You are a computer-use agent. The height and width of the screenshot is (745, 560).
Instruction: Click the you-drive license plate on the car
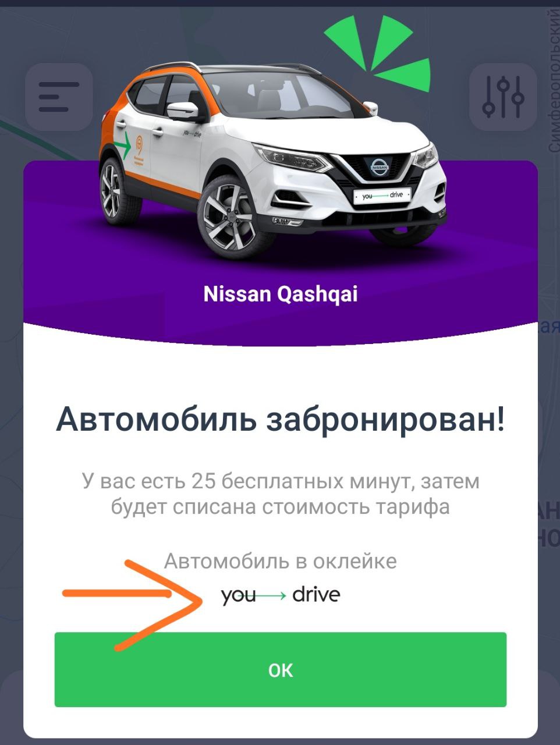click(382, 196)
